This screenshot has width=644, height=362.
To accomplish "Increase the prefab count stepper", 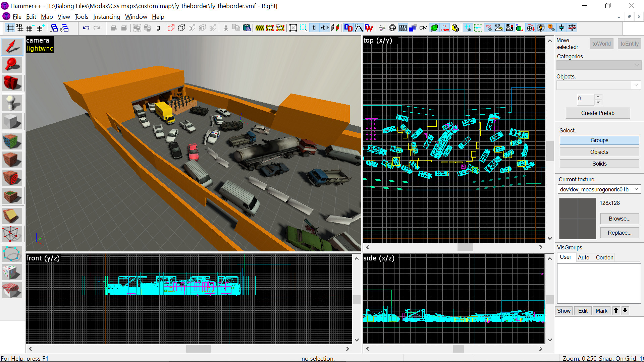I will click(x=598, y=96).
